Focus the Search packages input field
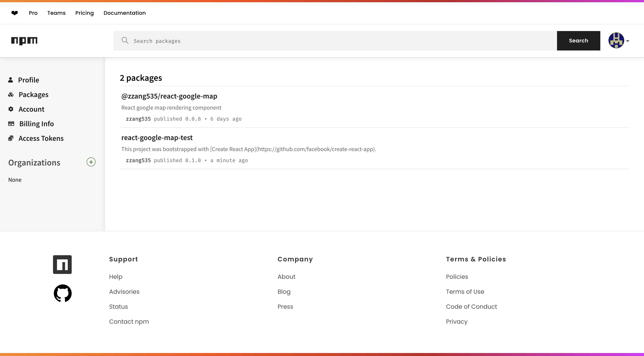Image resolution: width=644 pixels, height=356 pixels. [x=335, y=41]
